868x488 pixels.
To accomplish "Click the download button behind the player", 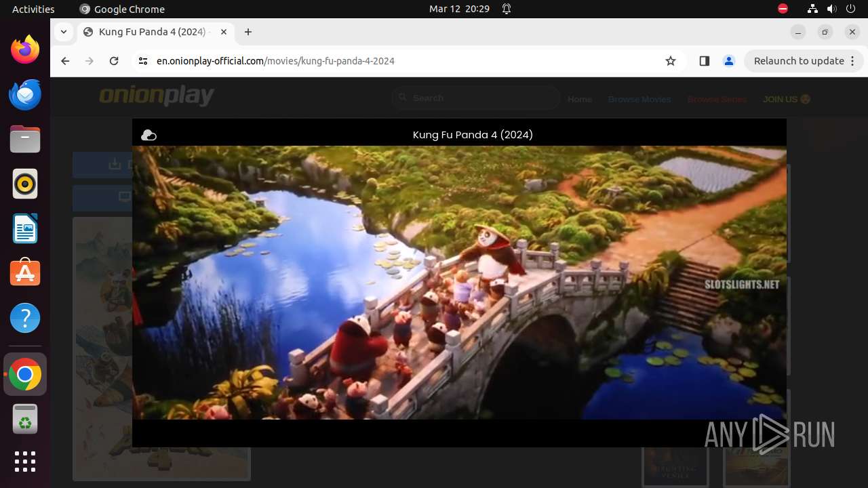I will pyautogui.click(x=102, y=165).
